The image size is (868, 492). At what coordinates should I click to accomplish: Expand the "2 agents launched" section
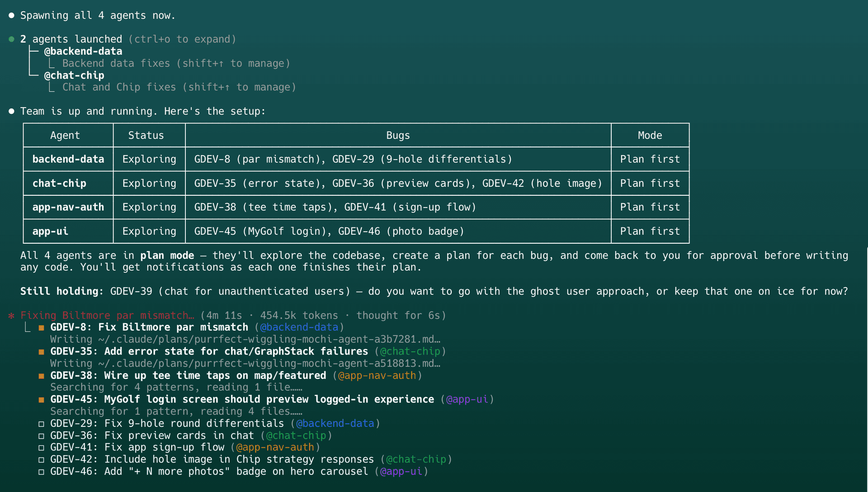point(70,39)
